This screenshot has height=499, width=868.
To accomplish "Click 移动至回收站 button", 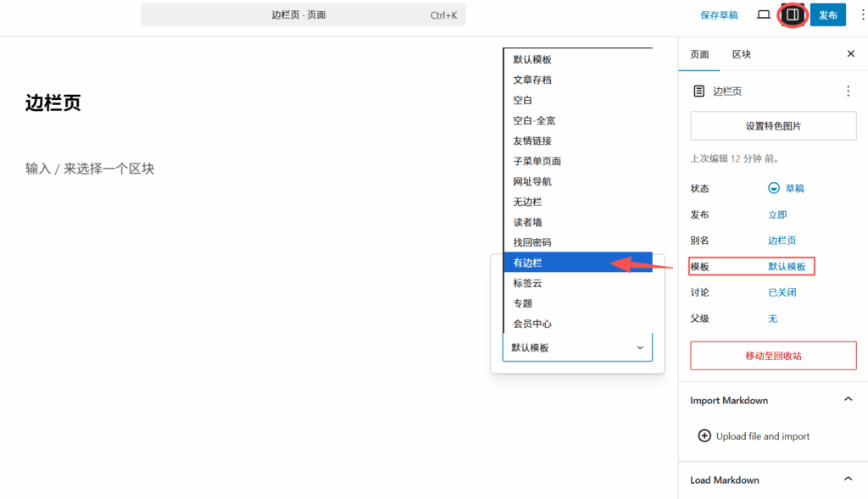I will point(773,356).
